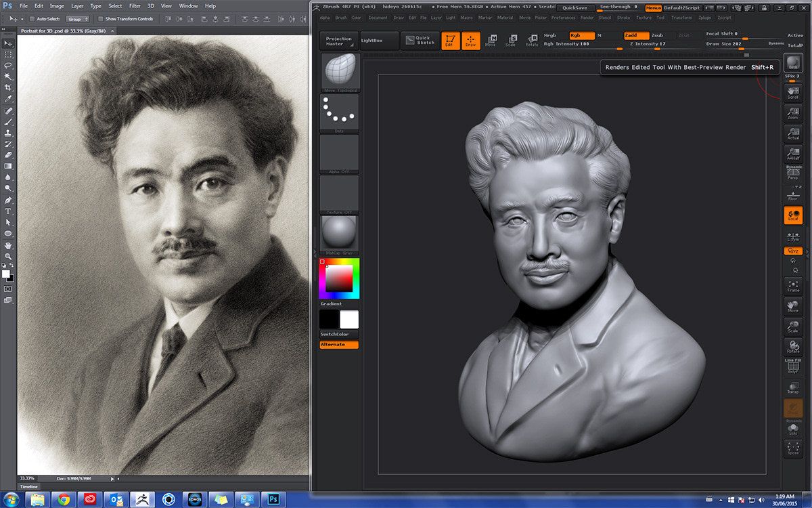
Task: Click the QuickSave button
Action: pos(574,8)
